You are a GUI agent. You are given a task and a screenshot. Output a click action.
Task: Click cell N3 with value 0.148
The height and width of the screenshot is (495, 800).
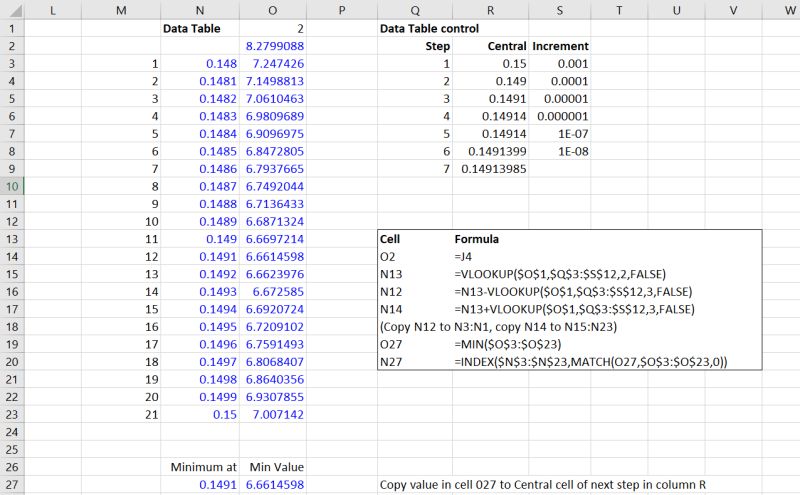point(200,64)
